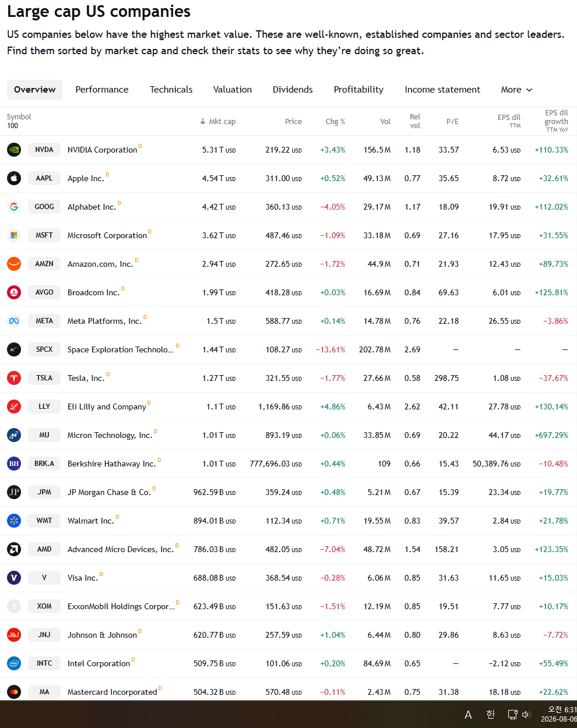Click the Symbol column header
Screen dimensions: 577x728
point(19,117)
